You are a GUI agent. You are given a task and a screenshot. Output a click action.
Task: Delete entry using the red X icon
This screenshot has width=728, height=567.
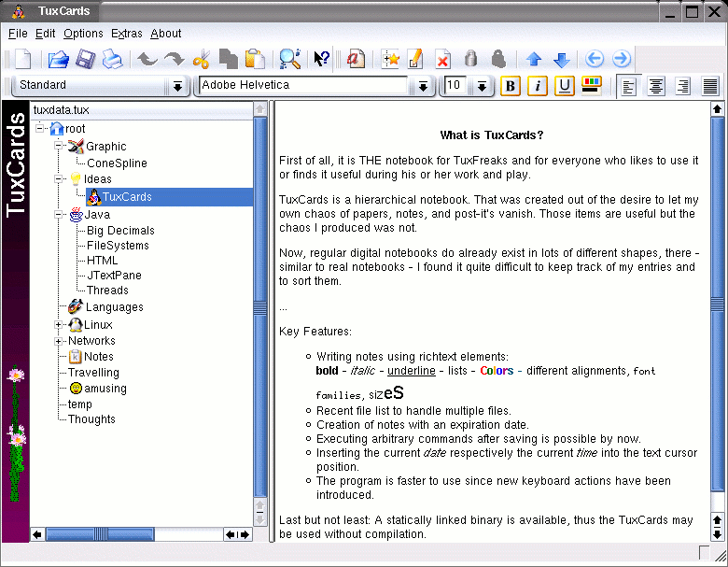(x=442, y=60)
